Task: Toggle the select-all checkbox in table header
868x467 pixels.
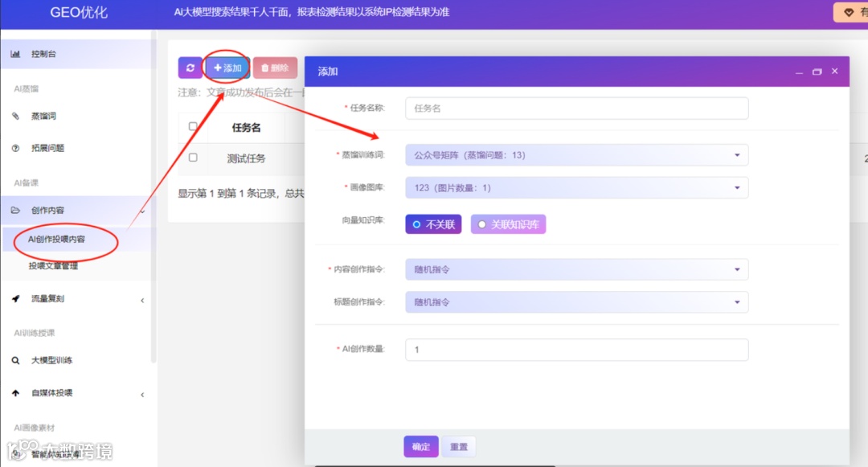Action: tap(193, 126)
